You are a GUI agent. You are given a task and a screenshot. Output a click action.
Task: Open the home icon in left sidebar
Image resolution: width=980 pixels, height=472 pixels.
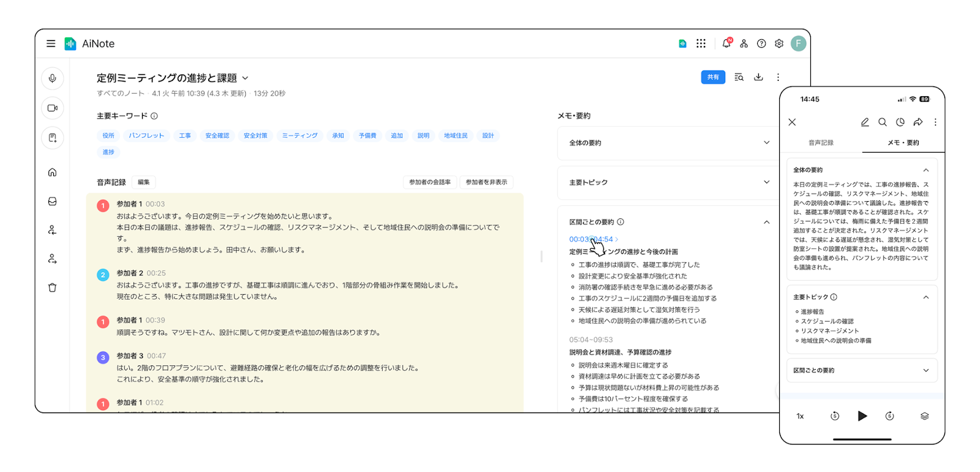(x=53, y=172)
